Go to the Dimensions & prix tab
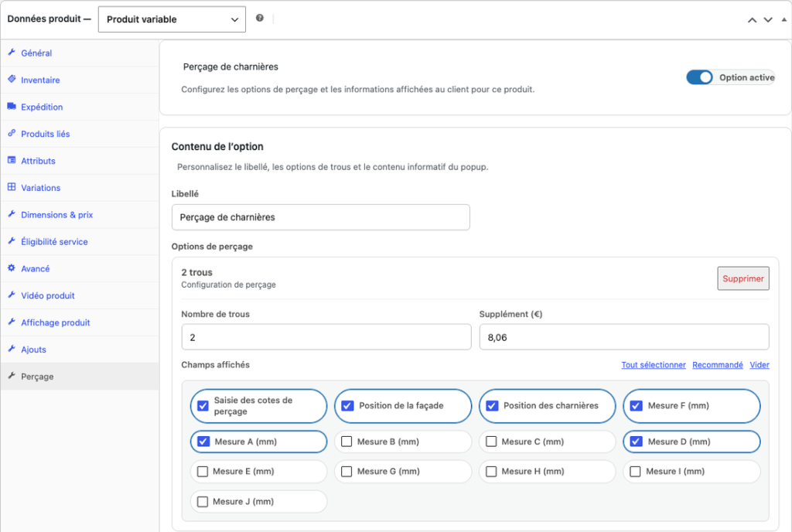Viewport: 792px width, 532px height. [80, 214]
